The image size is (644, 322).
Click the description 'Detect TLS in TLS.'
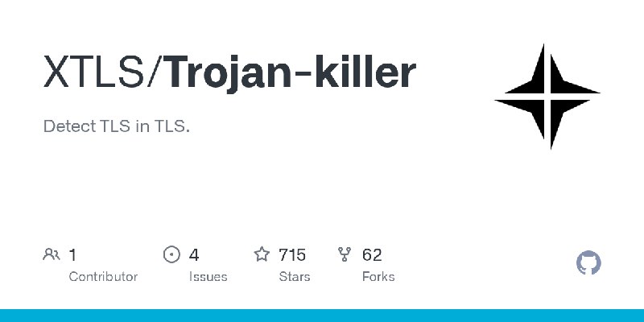pos(116,127)
